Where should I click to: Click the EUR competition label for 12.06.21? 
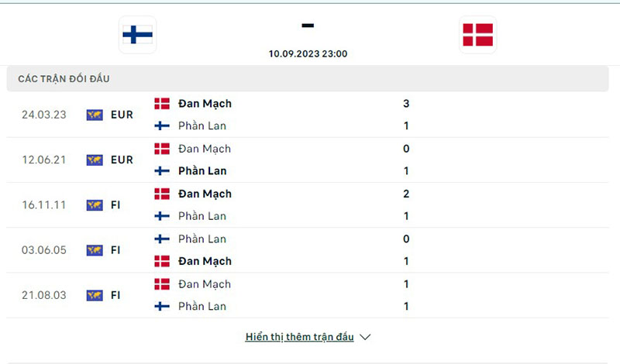click(x=122, y=160)
